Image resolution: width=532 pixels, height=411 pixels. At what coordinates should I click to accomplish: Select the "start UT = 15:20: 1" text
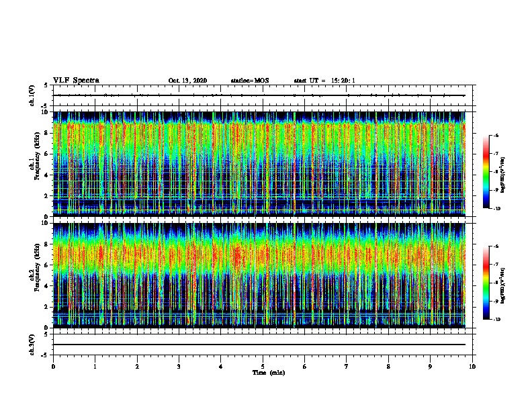(x=324, y=81)
